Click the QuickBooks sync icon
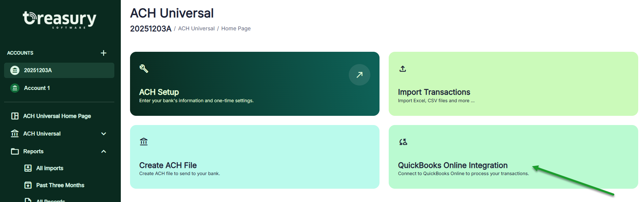 pyautogui.click(x=403, y=142)
